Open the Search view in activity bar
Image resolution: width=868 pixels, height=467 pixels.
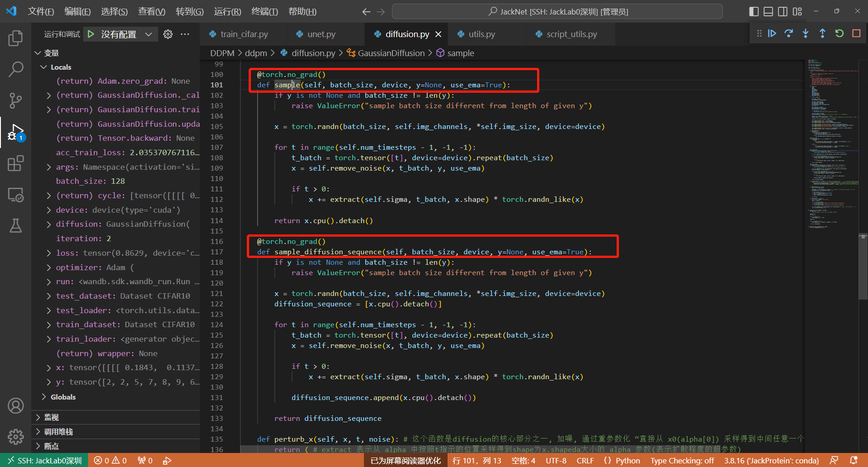pos(15,69)
